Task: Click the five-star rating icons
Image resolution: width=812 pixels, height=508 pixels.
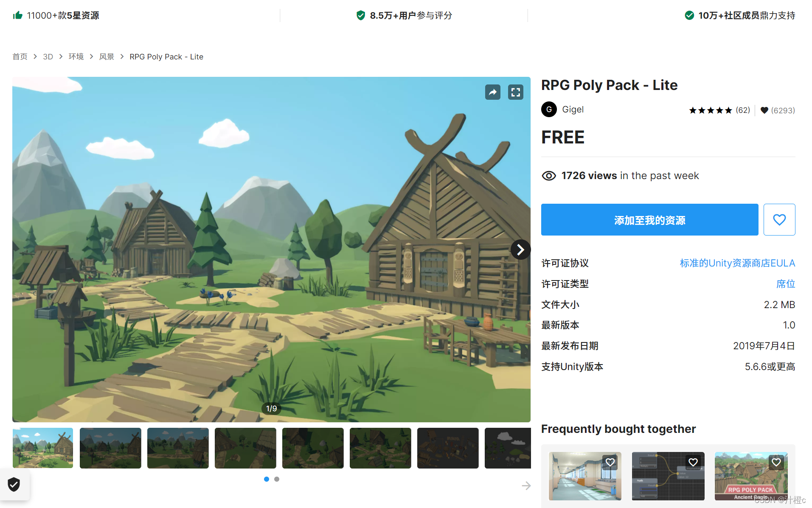Action: (710, 110)
